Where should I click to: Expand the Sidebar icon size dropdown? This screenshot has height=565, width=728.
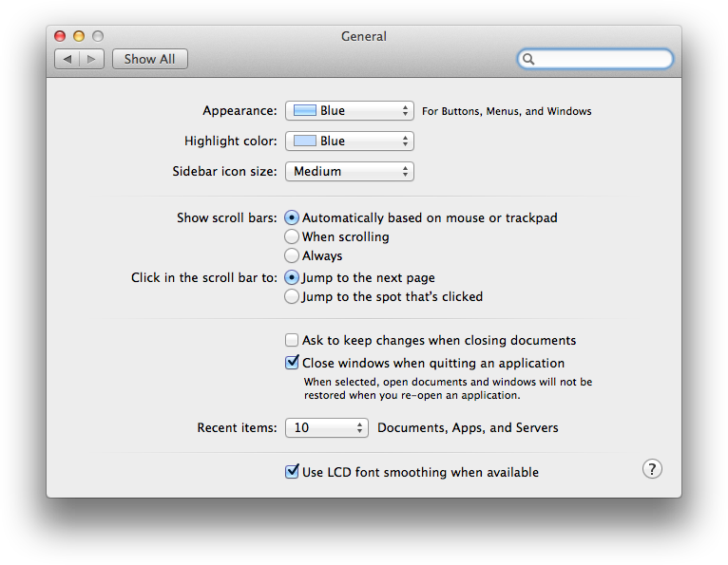pos(349,172)
